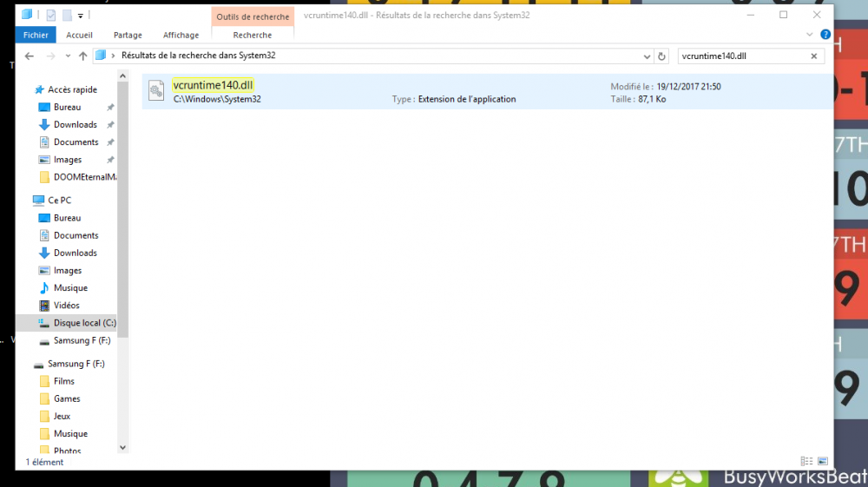This screenshot has width=868, height=487.
Task: Click the Modifié le date text
Action: point(666,86)
